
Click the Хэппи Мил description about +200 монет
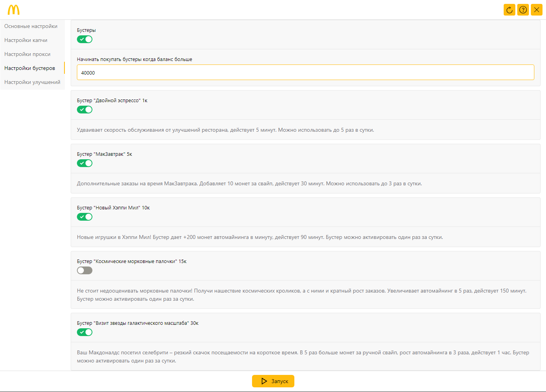(x=260, y=237)
